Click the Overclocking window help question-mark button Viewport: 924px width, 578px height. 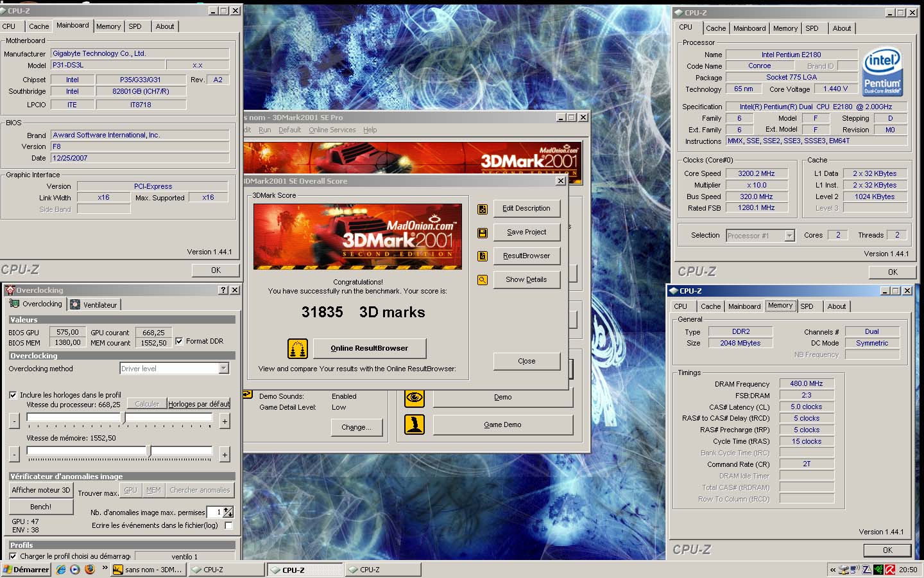point(223,290)
